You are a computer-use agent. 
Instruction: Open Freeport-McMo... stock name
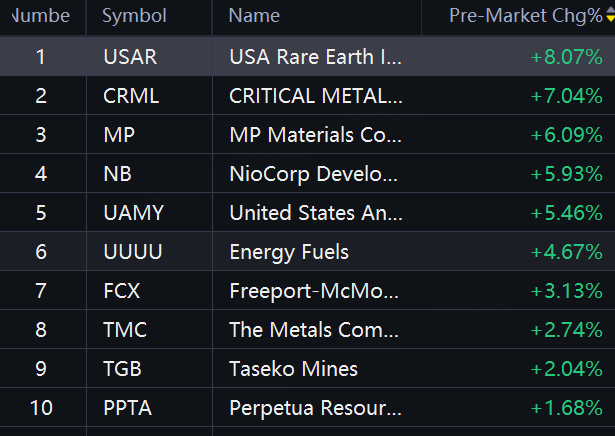(314, 291)
